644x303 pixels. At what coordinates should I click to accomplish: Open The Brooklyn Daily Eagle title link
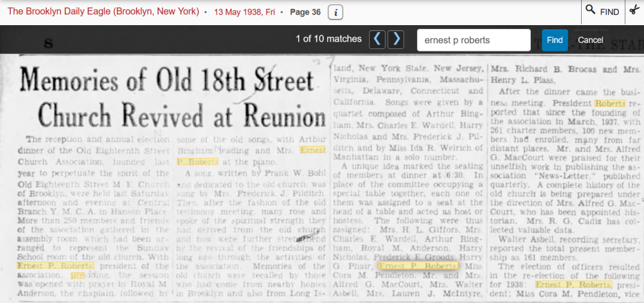coord(103,12)
